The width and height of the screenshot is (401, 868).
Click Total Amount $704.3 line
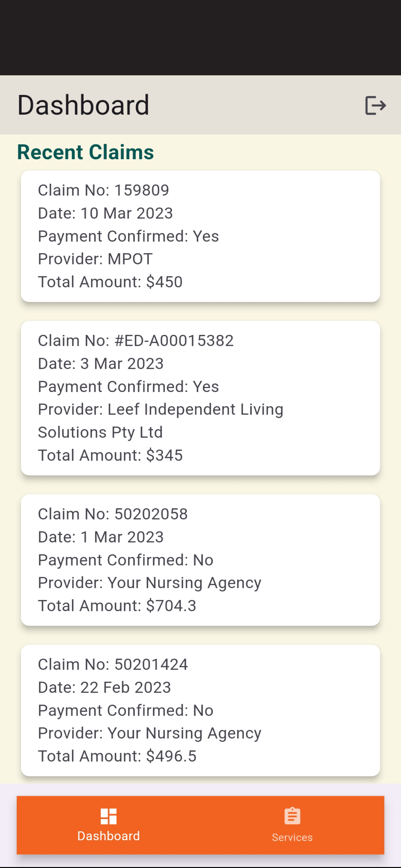point(117,605)
